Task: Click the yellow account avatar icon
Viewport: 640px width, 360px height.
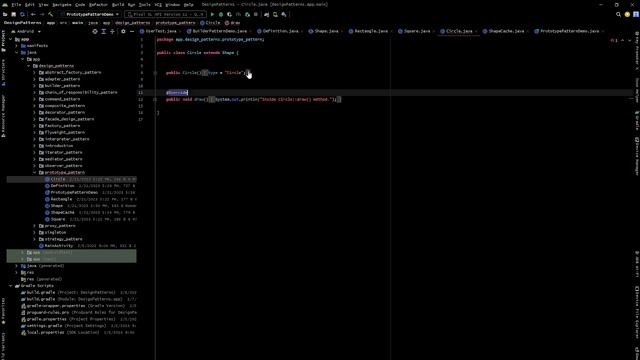Action: click(x=627, y=14)
